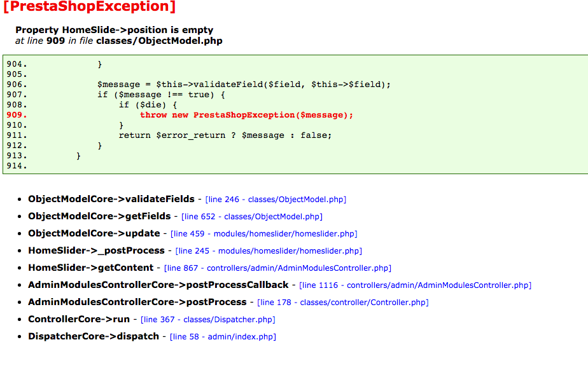
Task: Click the [line 245 - modules/homeslider/homeslider.php] link
Action: (269, 251)
